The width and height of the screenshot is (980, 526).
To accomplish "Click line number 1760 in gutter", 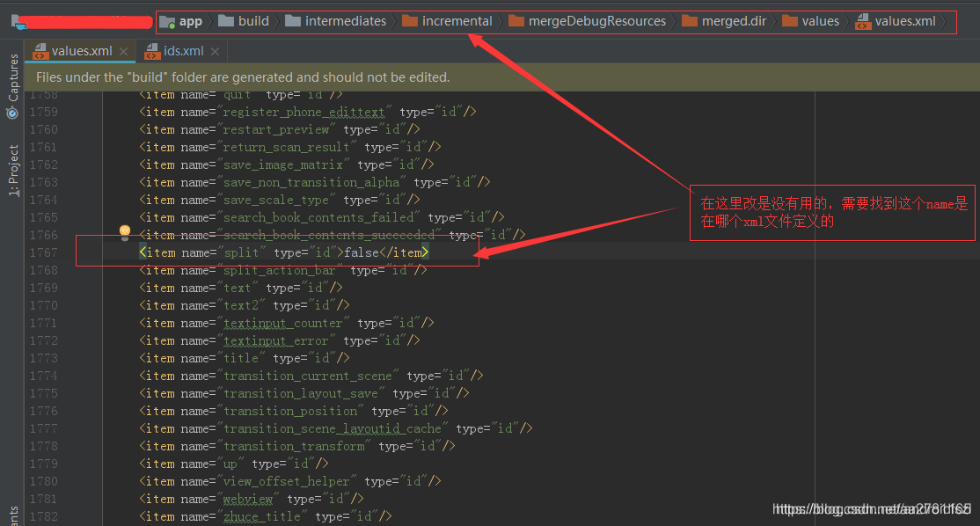I will pyautogui.click(x=44, y=129).
